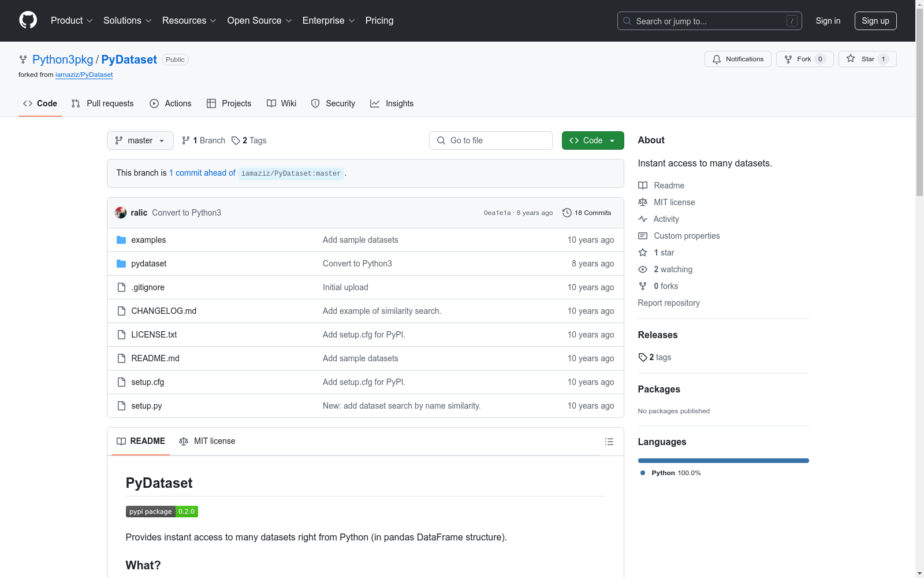The height and width of the screenshot is (578, 924).
Task: Click the pypi package 0.2.0 badge
Action: [x=162, y=512]
